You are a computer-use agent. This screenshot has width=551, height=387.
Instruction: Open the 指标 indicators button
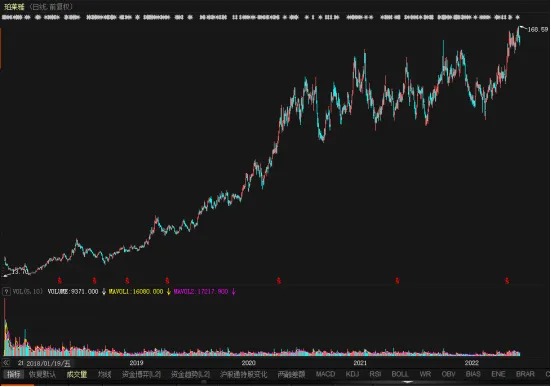[14, 374]
